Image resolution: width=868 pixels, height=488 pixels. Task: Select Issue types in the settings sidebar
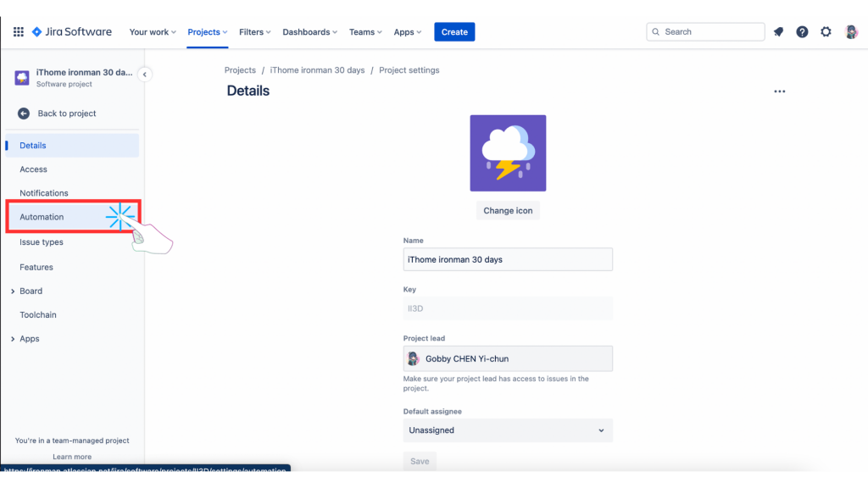(x=42, y=242)
